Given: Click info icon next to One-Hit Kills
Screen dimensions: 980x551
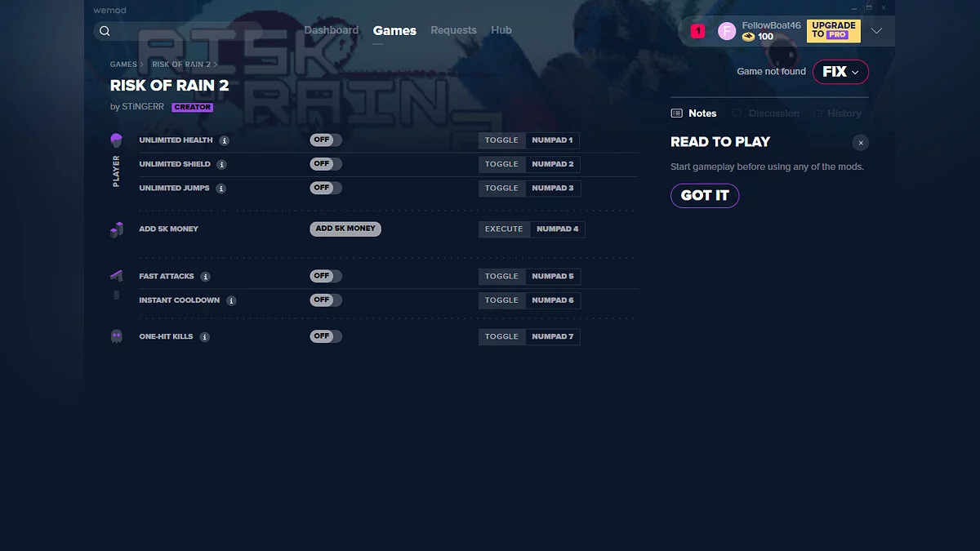Looking at the screenshot, I should click(204, 337).
